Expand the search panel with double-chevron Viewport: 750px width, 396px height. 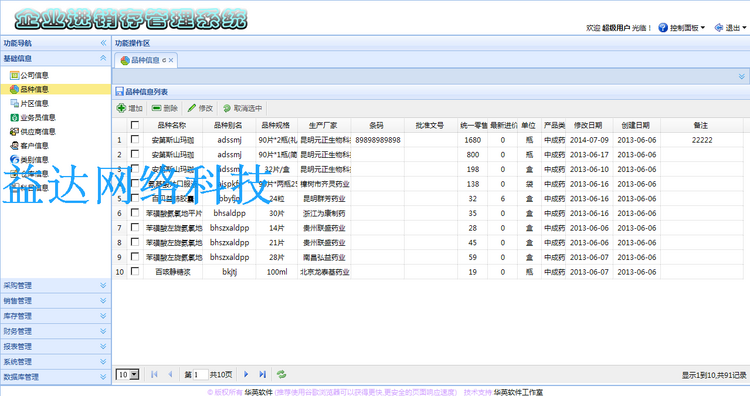[741, 77]
